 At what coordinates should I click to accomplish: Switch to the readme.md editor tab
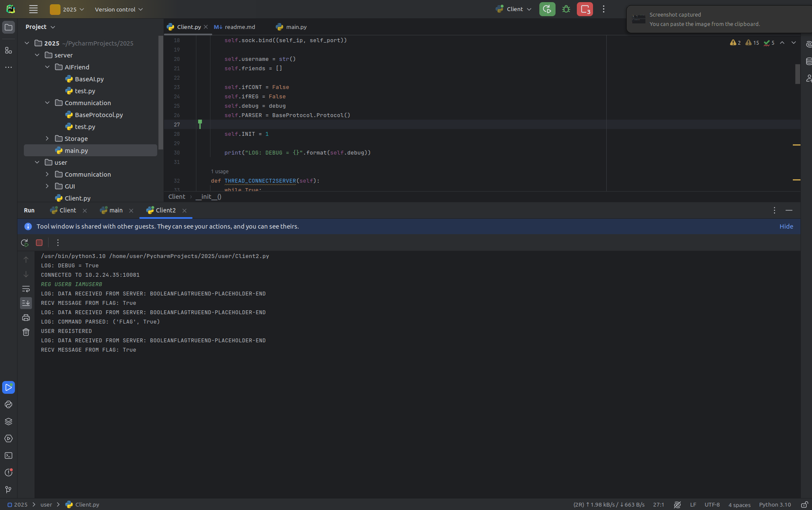239,27
